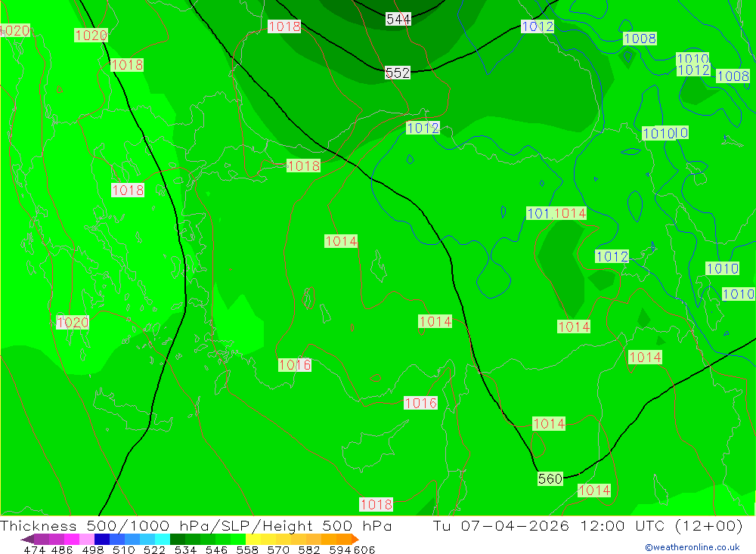Click legend value 570

(x=277, y=549)
